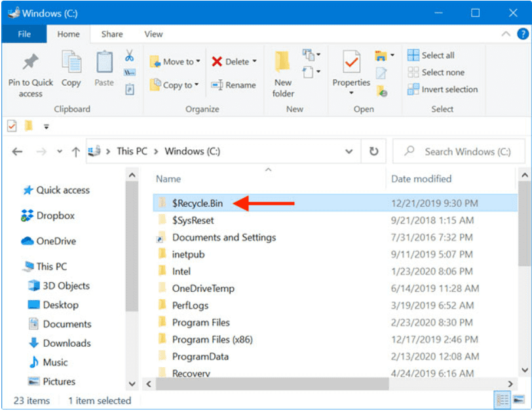532x411 pixels.
Task: Open the Recent locations dropdown
Action: point(60,151)
